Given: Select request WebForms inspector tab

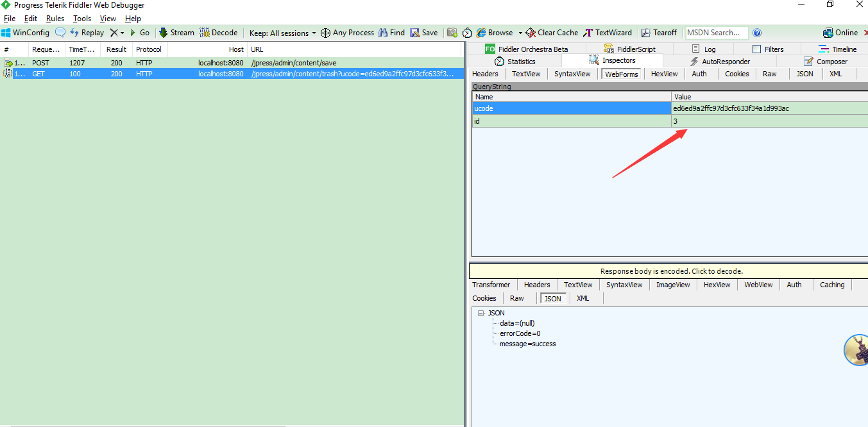Looking at the screenshot, I should (622, 74).
